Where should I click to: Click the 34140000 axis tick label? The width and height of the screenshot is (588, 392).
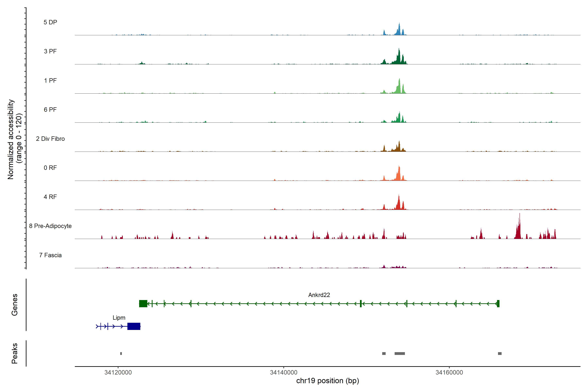pos(284,373)
